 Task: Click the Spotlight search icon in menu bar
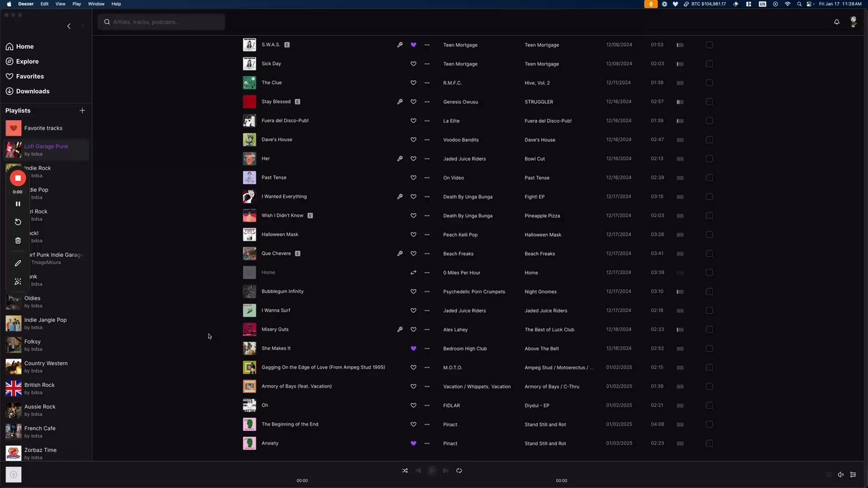800,4
